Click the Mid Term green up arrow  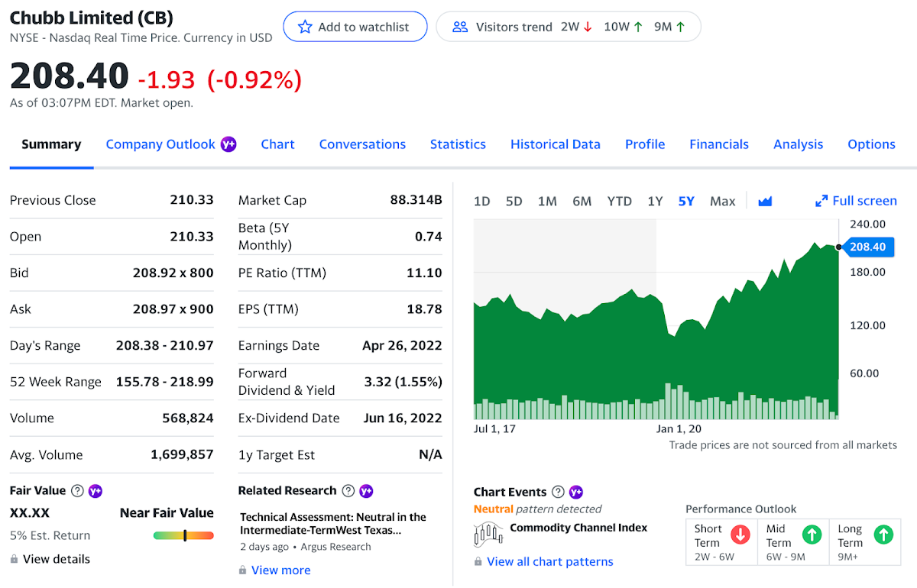coord(812,535)
